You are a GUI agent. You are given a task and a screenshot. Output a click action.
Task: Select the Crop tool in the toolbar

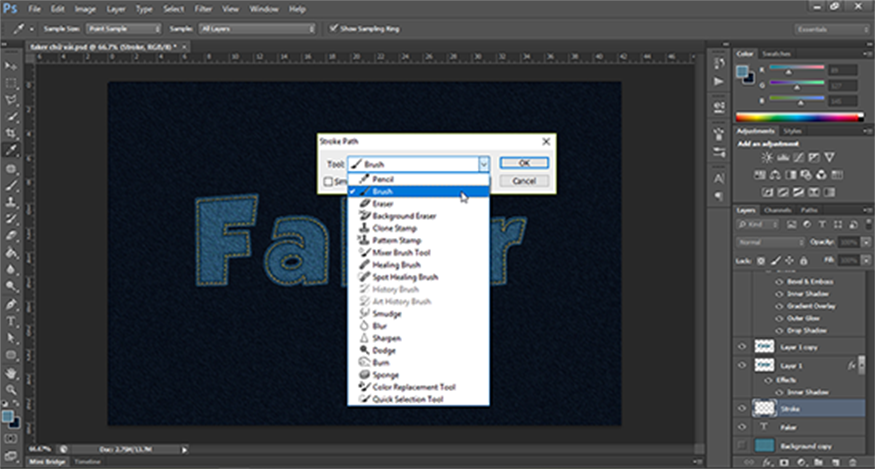[x=11, y=132]
